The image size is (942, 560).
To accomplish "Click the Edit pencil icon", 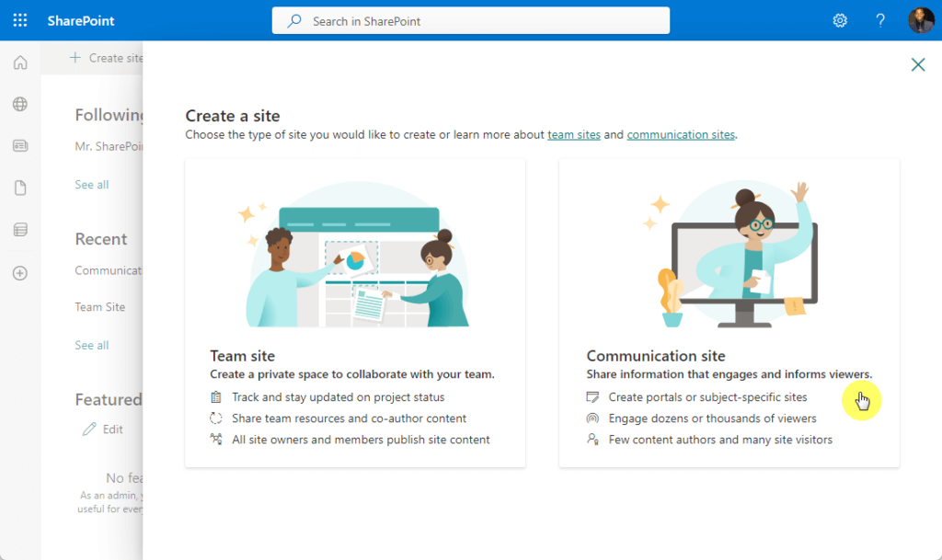I will (x=89, y=429).
